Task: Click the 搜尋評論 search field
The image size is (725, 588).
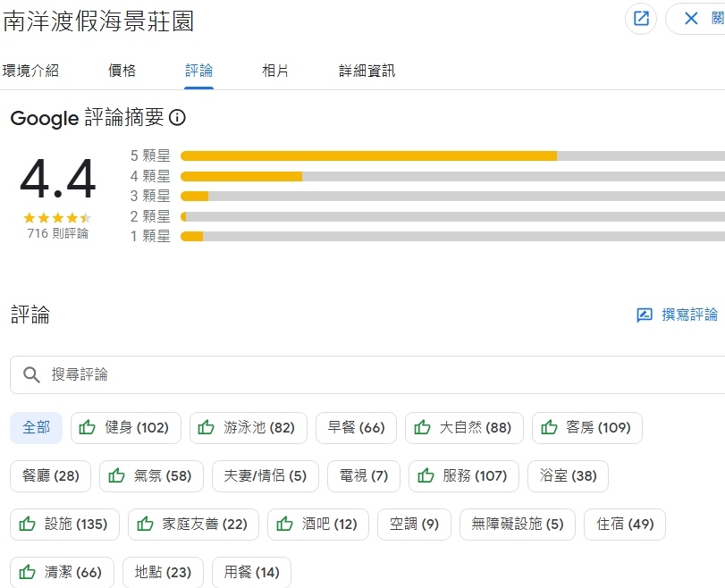Action: click(x=375, y=374)
